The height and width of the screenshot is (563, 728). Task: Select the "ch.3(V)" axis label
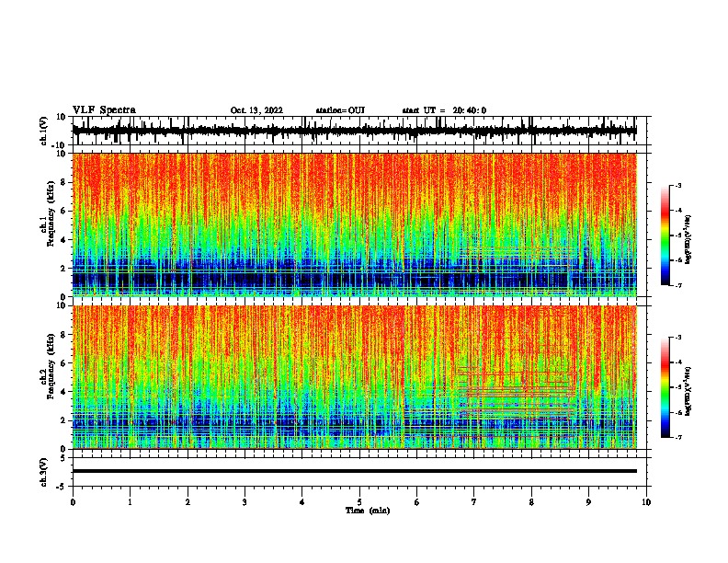coord(44,473)
